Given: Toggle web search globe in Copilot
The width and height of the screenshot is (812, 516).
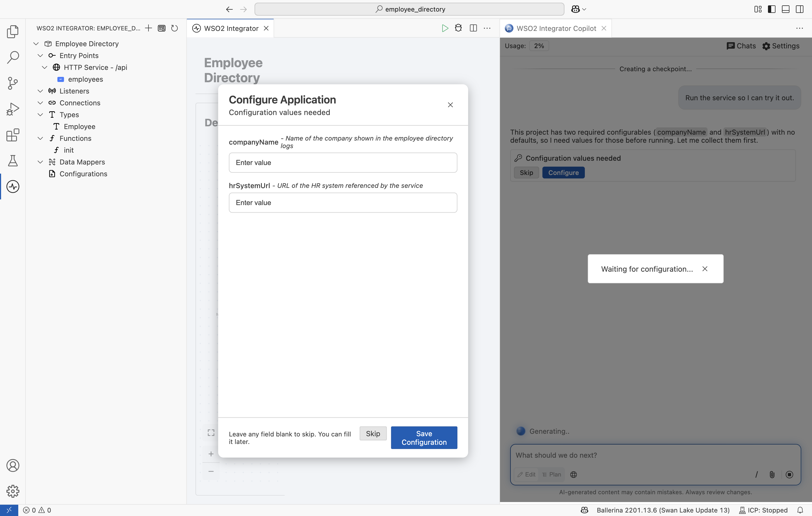Looking at the screenshot, I should coord(574,475).
